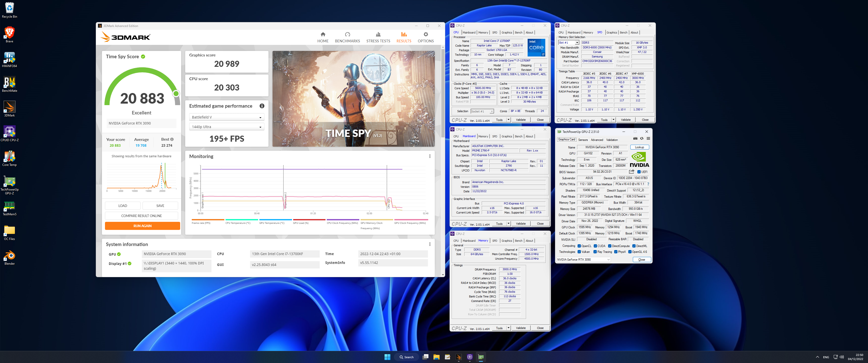The image size is (868, 363).
Task: Toggle the Ray Tracing checkbox in GPU-Z
Action: (x=595, y=252)
